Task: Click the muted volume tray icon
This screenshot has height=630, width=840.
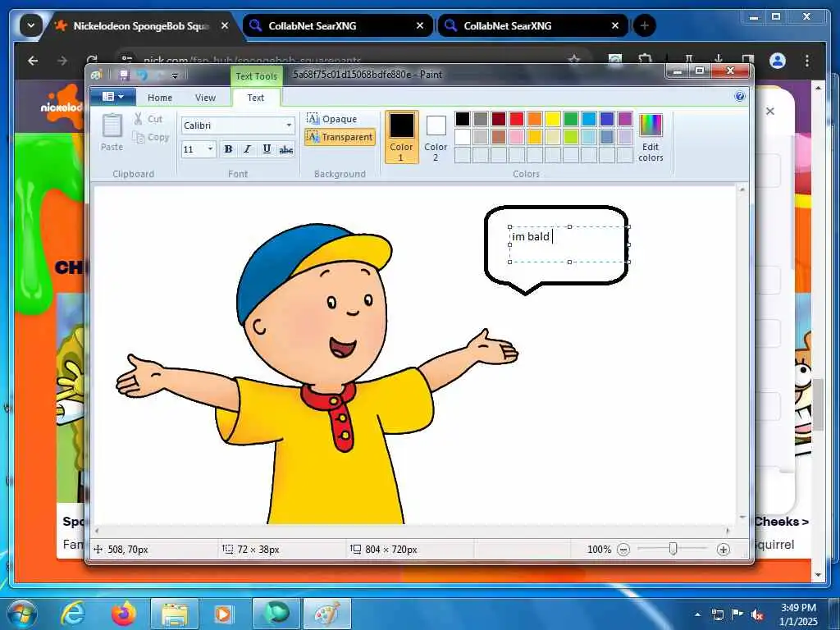Action: [x=756, y=614]
